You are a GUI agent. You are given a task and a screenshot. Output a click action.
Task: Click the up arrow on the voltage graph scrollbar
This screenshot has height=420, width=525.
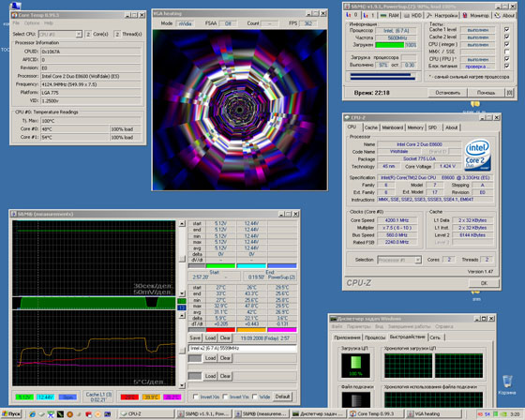pyautogui.click(x=182, y=223)
